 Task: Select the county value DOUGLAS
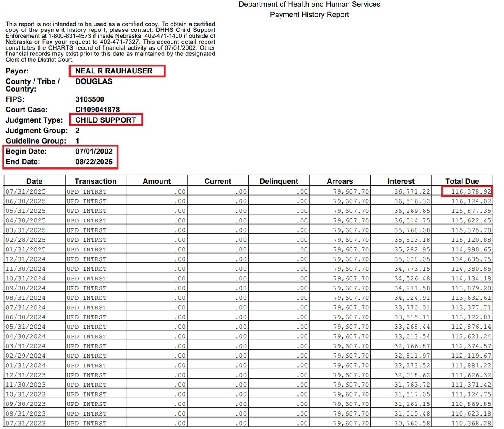(94, 81)
